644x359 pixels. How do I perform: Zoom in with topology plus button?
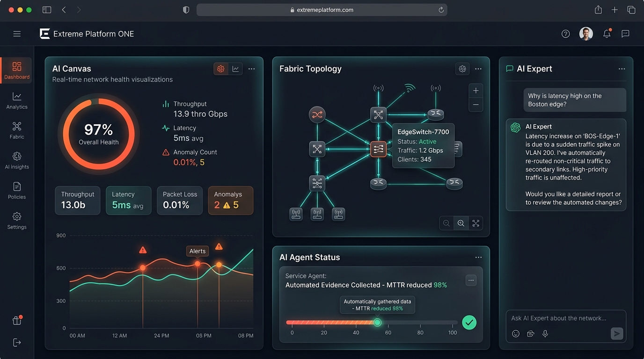[x=476, y=91]
